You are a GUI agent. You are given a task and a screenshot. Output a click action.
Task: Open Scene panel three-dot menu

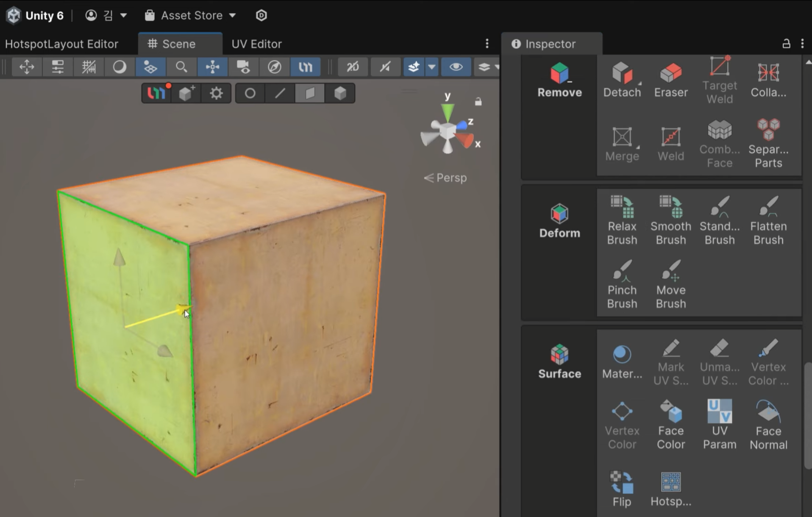(x=487, y=43)
